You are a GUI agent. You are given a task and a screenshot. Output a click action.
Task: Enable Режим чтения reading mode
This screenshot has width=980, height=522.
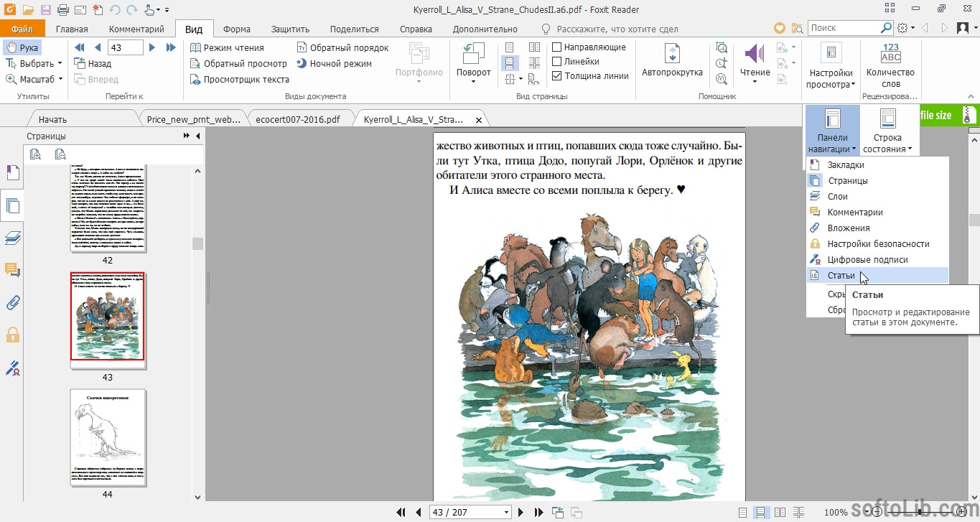coord(227,47)
